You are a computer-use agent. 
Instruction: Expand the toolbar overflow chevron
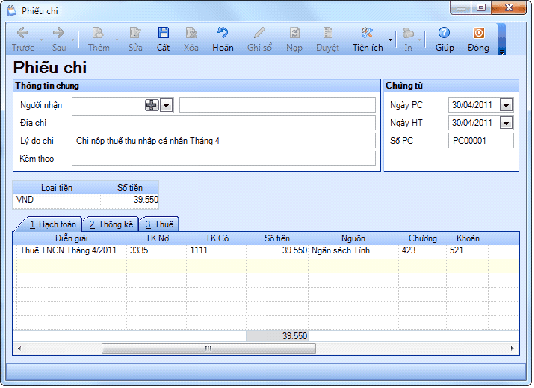pos(502,52)
